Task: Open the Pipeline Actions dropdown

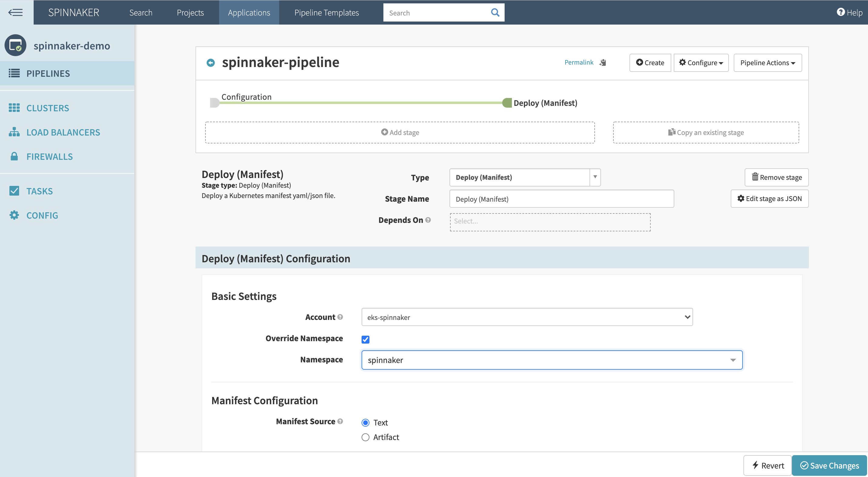Action: click(767, 63)
